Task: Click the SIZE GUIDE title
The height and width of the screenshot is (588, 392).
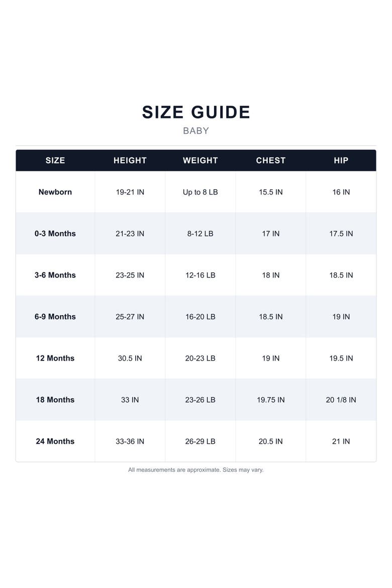Action: coord(196,112)
